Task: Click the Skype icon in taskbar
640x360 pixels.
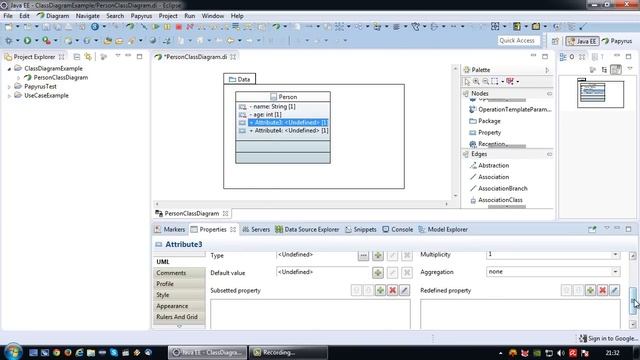Action: 114,352
